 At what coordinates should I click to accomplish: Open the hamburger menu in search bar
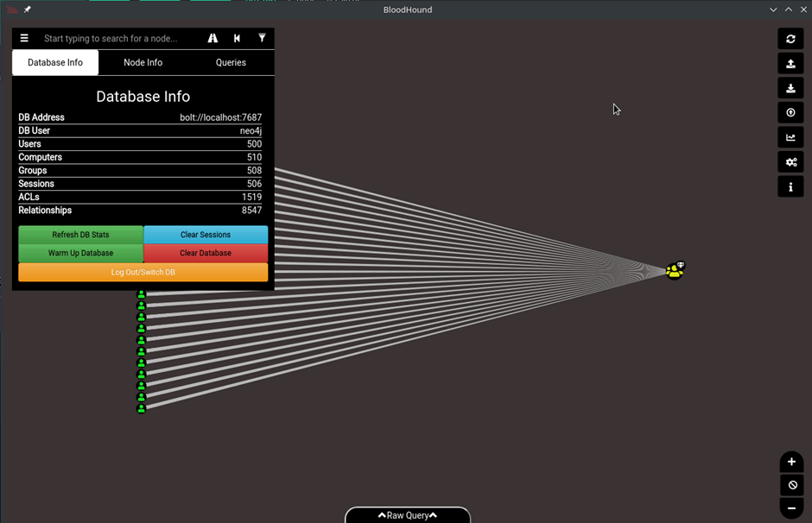tap(24, 38)
